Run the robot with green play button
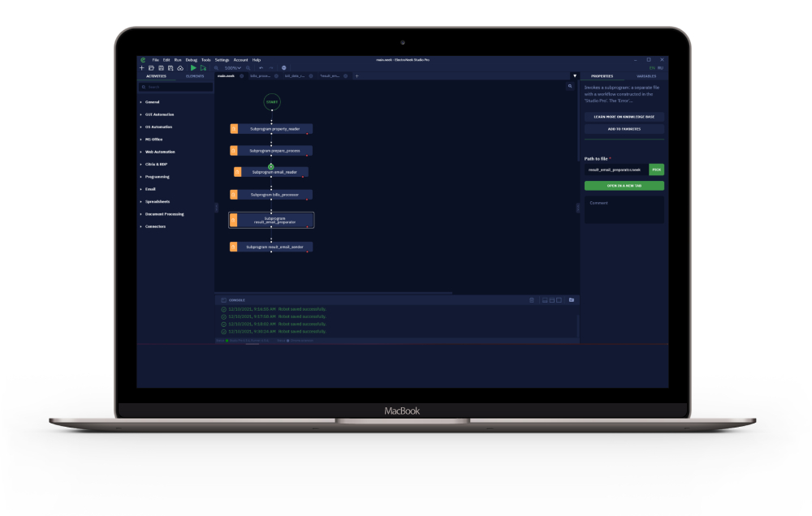Image resolution: width=812 pixels, height=516 pixels. [x=193, y=68]
